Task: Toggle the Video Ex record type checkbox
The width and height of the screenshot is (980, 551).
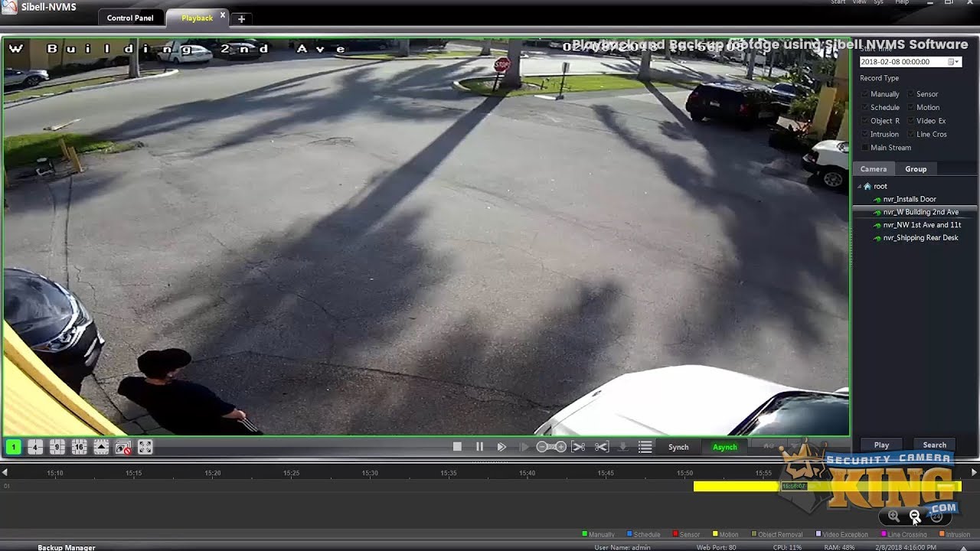Action: (x=911, y=121)
